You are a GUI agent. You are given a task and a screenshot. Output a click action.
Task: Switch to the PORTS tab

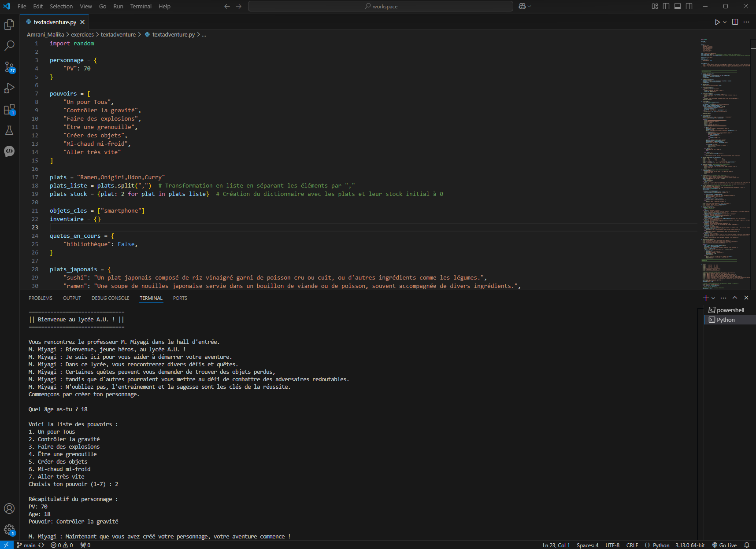[x=180, y=298]
